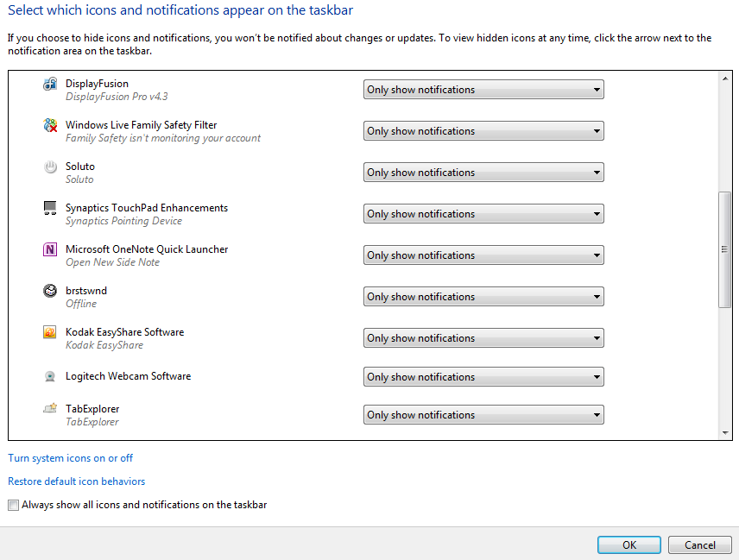739x560 pixels.
Task: Select the Windows Live Family Safety Filter icon
Action: coord(50,125)
